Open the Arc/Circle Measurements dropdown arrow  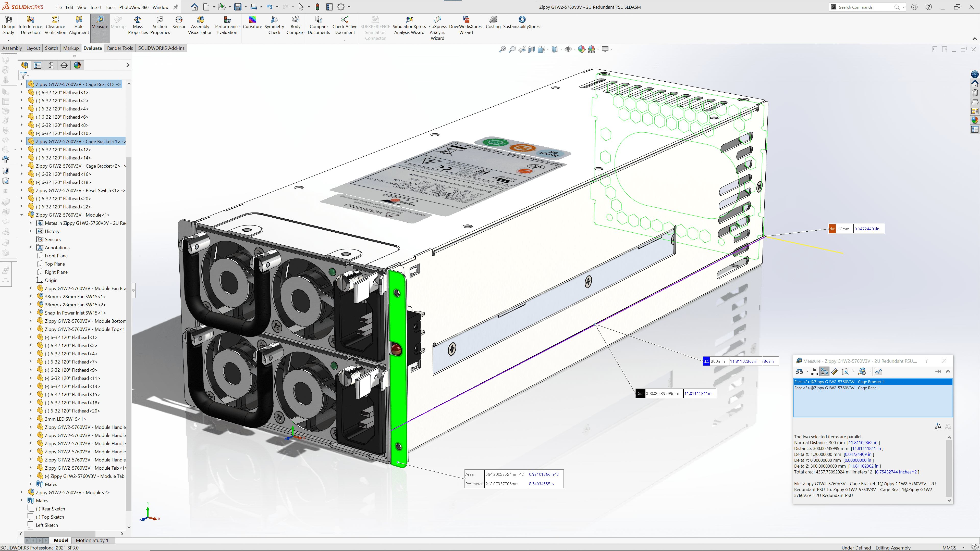tap(808, 371)
